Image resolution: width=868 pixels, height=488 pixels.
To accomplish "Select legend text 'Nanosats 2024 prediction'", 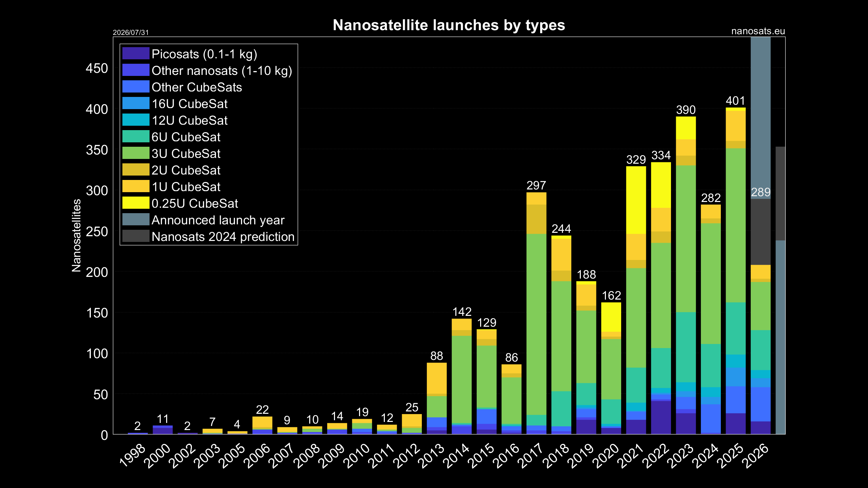I will point(223,237).
